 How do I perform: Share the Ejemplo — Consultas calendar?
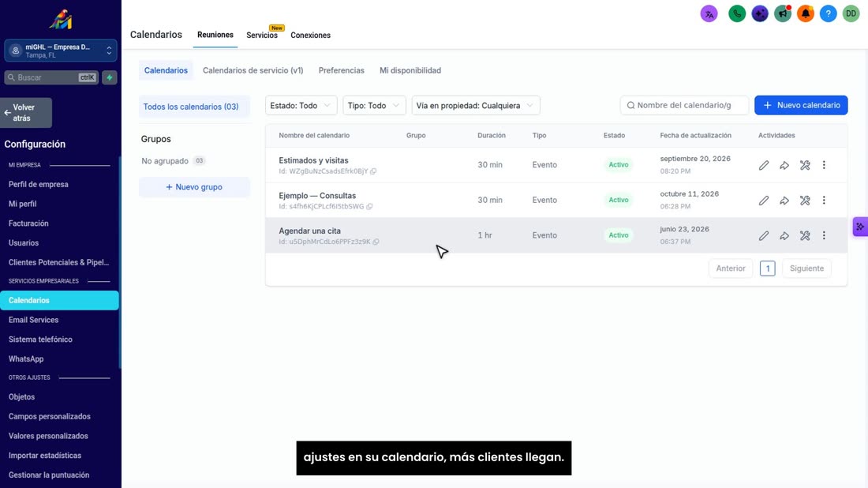[x=784, y=201]
